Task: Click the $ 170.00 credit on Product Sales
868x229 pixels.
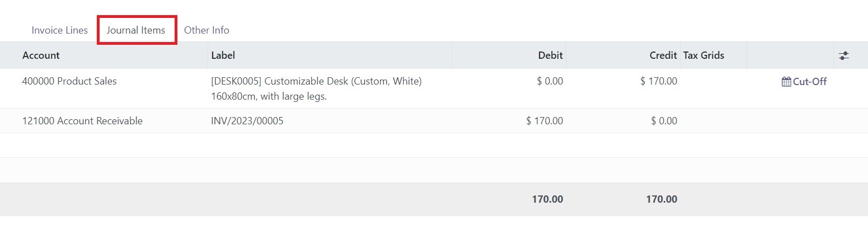Action: [x=659, y=81]
